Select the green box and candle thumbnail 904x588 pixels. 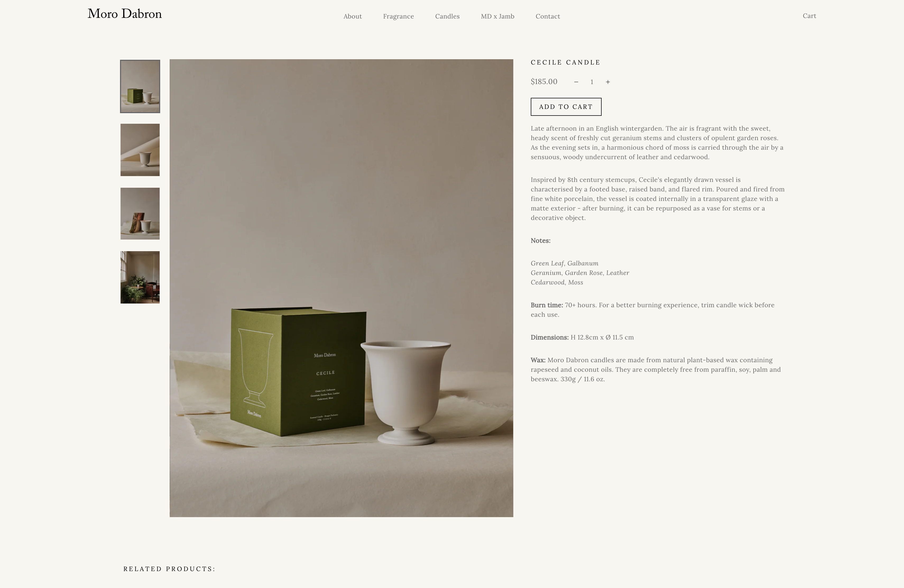click(x=140, y=86)
